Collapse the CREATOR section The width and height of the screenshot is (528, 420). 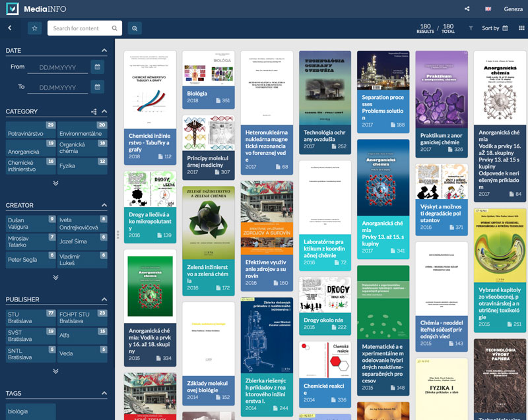104,205
